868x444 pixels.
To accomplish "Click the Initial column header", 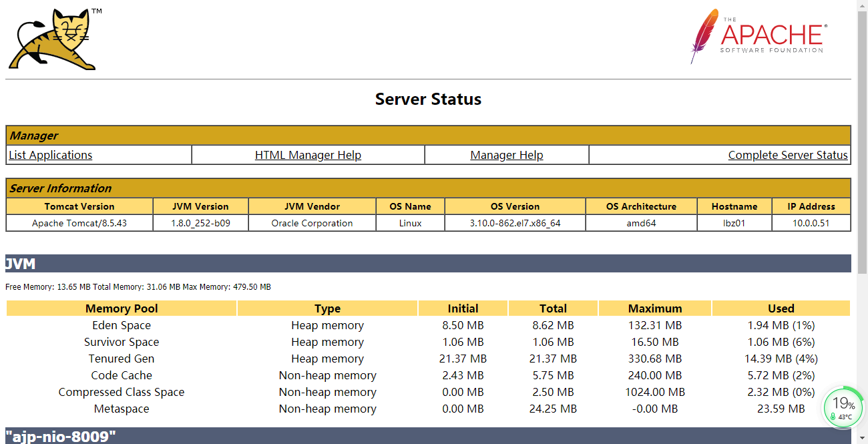I will [x=463, y=308].
